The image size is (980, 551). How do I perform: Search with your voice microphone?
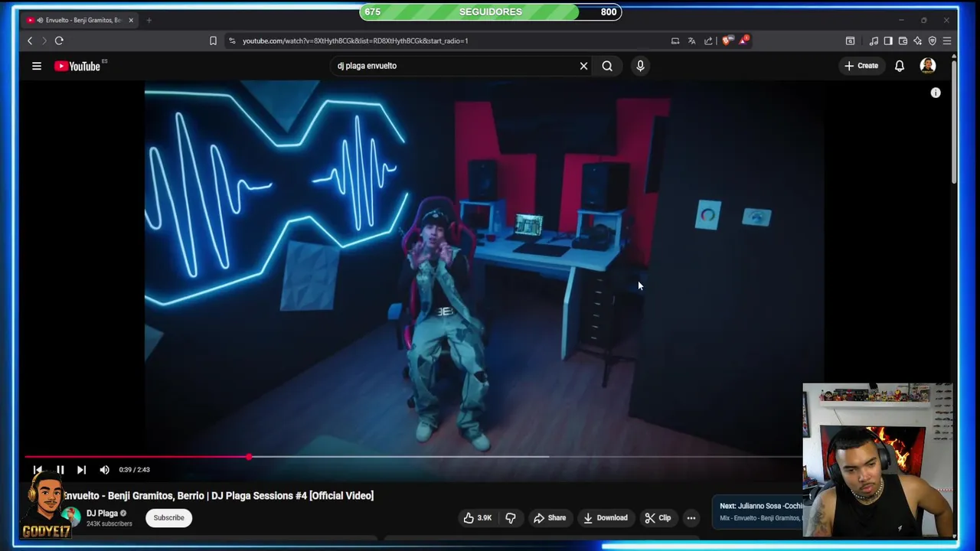[640, 66]
